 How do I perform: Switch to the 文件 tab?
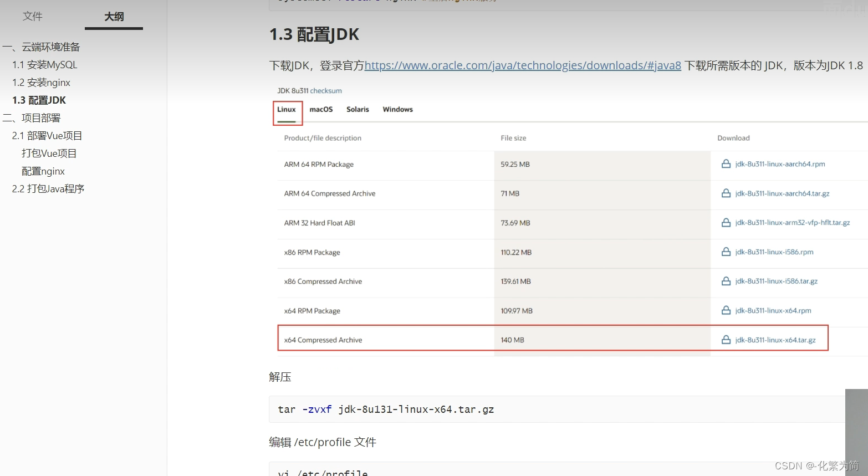(33, 17)
